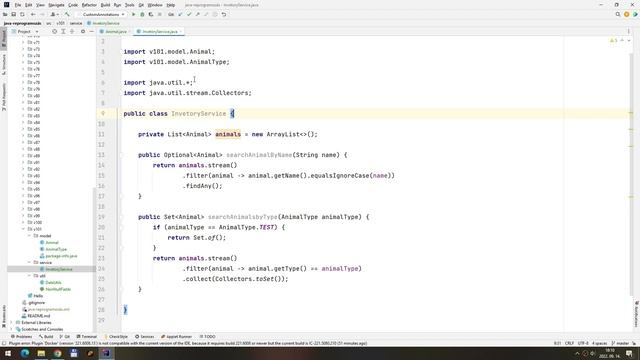The image size is (640, 360).
Task: Open Microsoft Edge from the taskbar
Action: pyautogui.click(x=24, y=353)
